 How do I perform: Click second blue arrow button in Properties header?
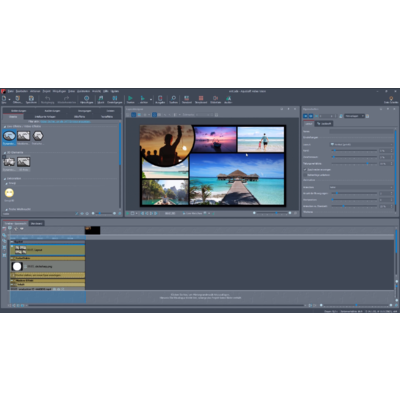tap(311, 116)
